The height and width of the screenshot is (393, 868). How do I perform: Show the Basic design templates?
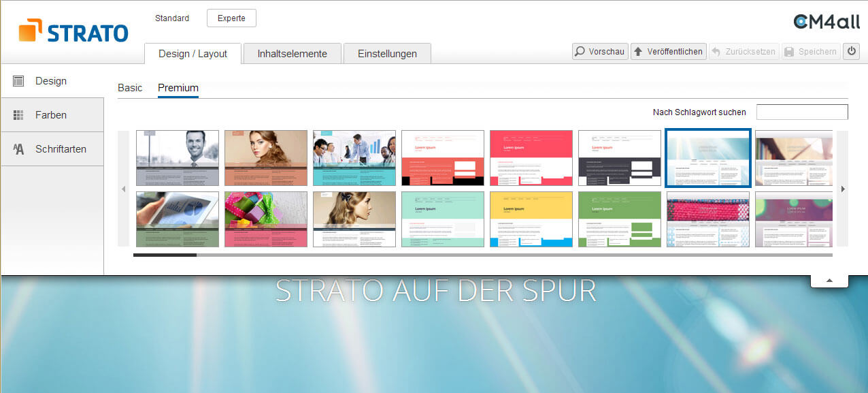130,88
